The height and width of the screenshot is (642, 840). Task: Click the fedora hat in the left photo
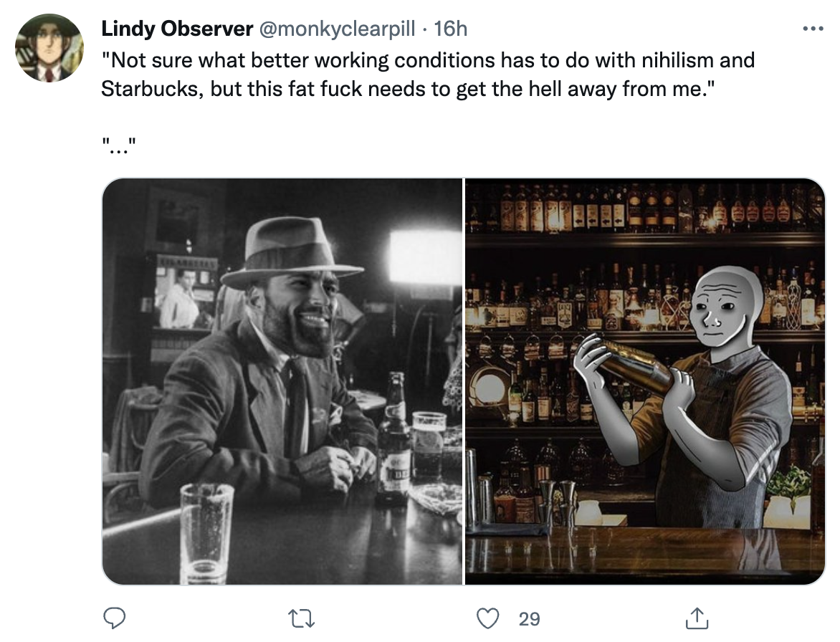click(x=292, y=251)
